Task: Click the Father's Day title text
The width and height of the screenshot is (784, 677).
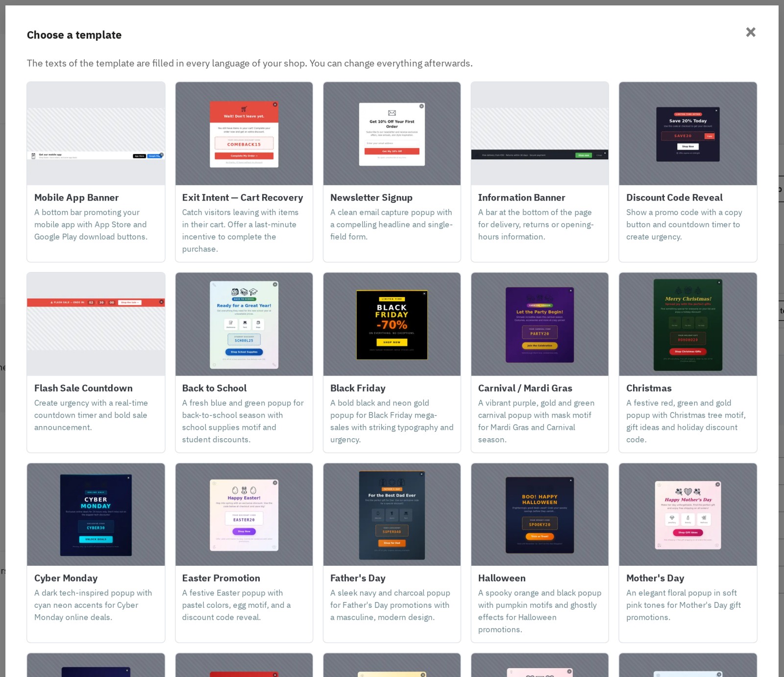Action: click(x=358, y=578)
